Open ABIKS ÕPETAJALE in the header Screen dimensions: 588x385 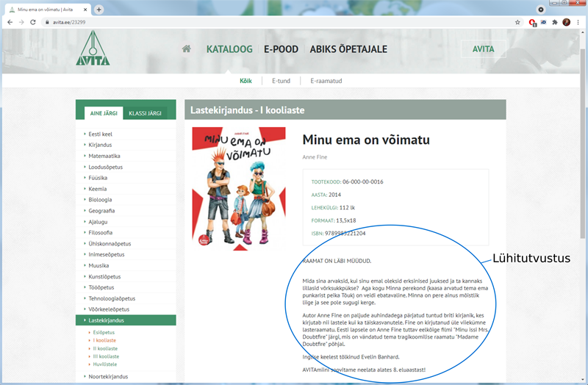pyautogui.click(x=348, y=49)
